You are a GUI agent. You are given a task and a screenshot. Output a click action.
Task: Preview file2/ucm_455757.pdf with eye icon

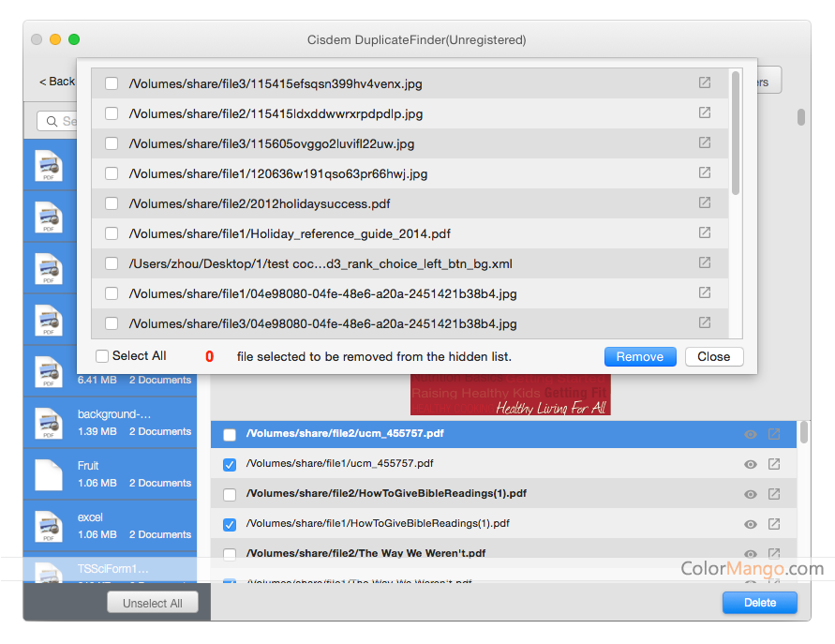coord(751,435)
